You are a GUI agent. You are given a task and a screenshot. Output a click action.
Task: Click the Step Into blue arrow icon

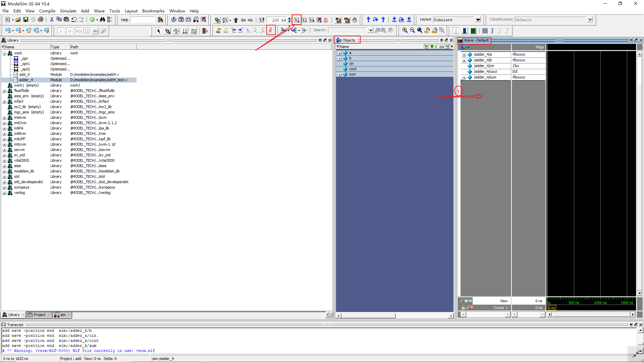368,20
